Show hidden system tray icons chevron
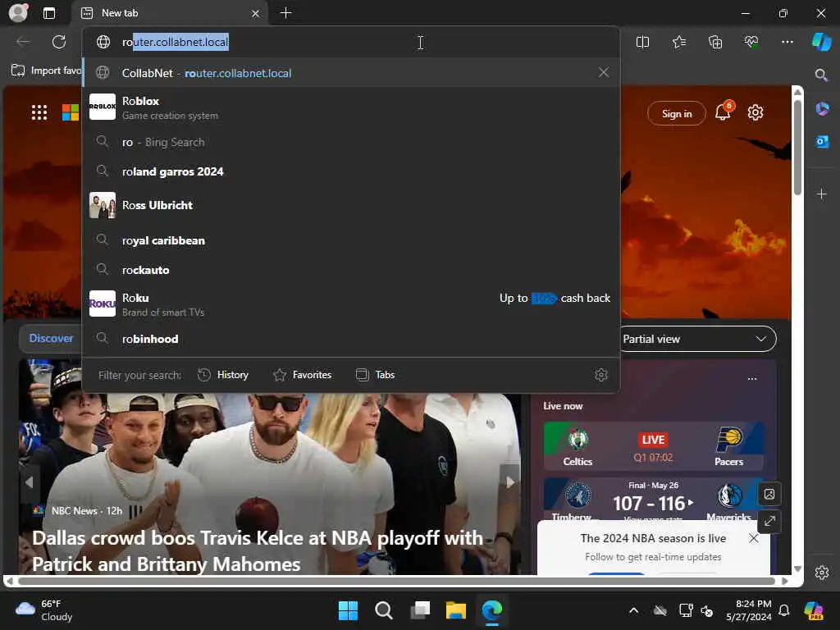Viewport: 840px width, 630px height. coord(634,610)
